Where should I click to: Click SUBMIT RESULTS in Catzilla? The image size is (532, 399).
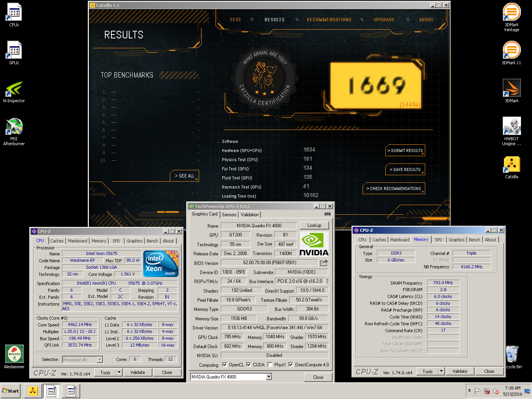click(x=405, y=150)
